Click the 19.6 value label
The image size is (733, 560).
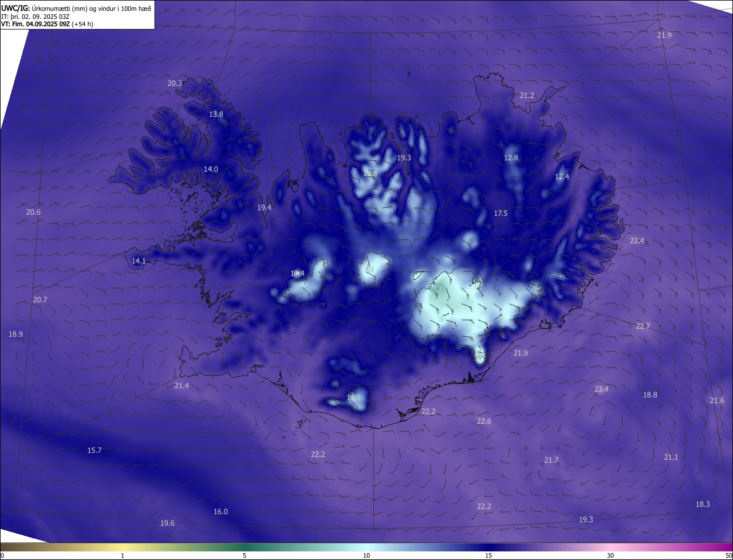[x=167, y=523]
